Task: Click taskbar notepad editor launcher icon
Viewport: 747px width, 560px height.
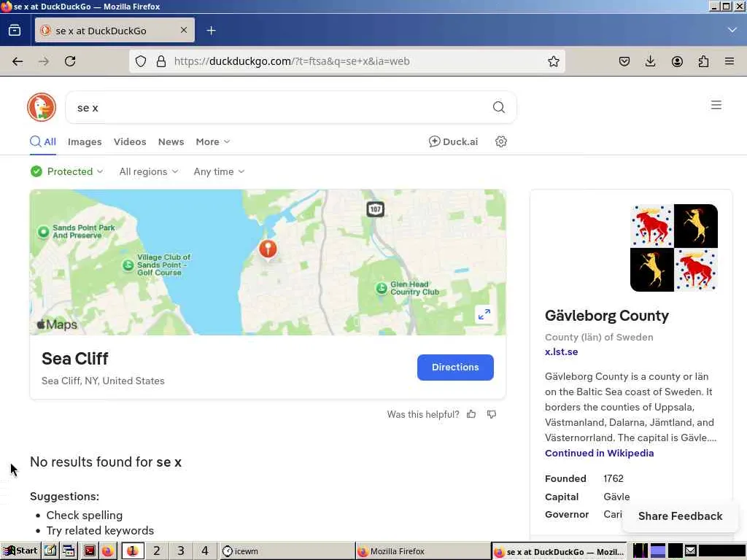Action: 50,551
